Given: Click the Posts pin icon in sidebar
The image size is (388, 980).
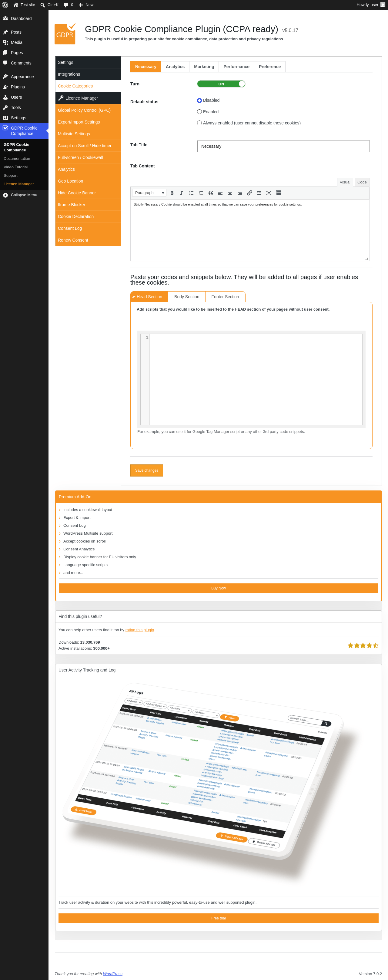Looking at the screenshot, I should pyautogui.click(x=5, y=32).
